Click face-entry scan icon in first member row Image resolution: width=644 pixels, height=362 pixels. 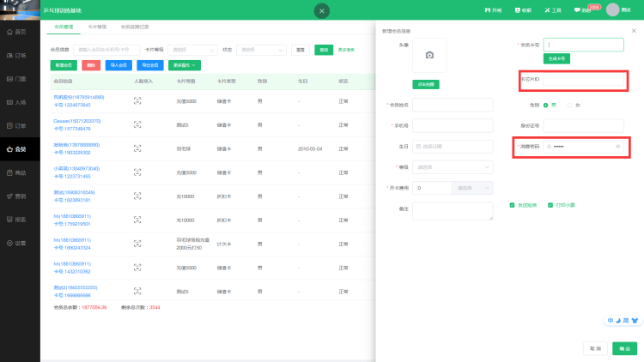137,100
